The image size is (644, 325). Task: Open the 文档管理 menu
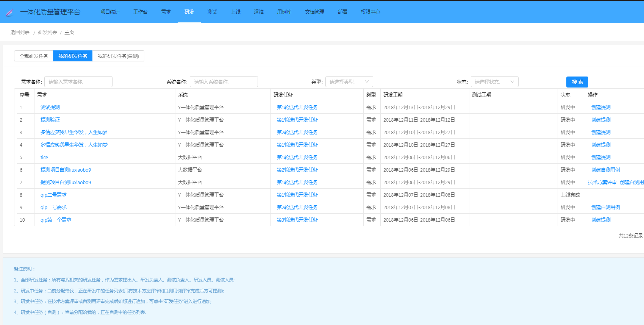[314, 12]
